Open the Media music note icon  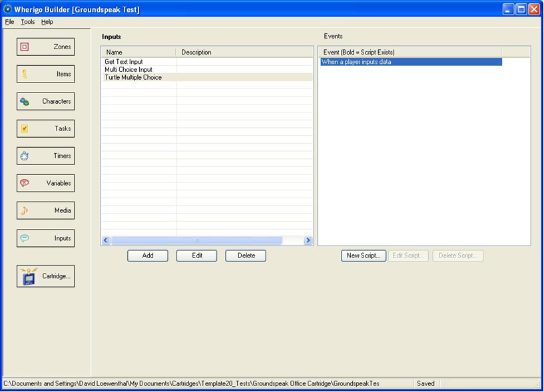click(x=24, y=210)
